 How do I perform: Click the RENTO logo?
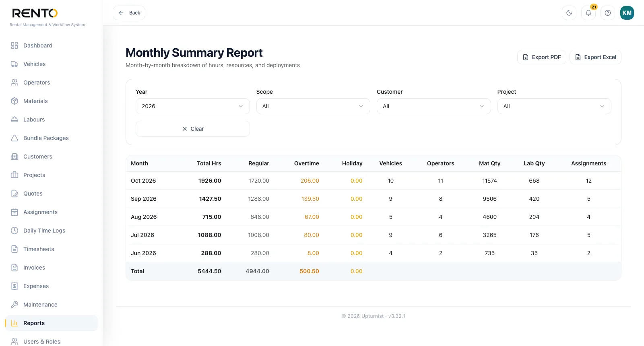click(35, 13)
